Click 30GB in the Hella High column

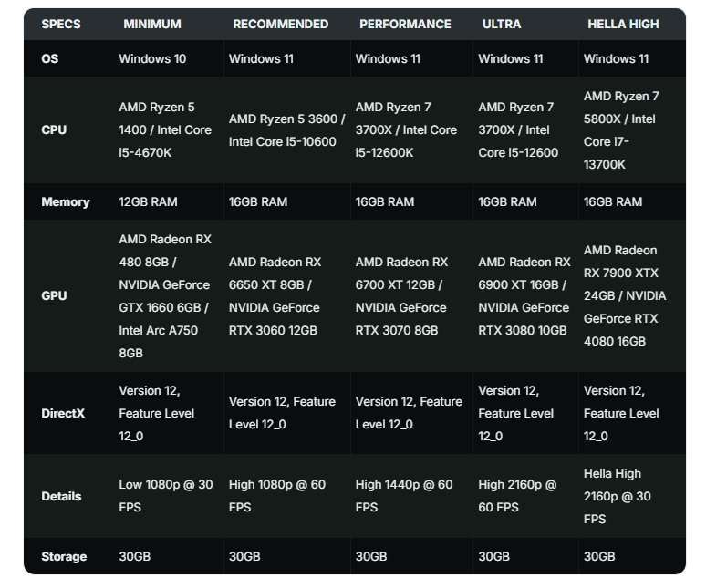(x=600, y=556)
